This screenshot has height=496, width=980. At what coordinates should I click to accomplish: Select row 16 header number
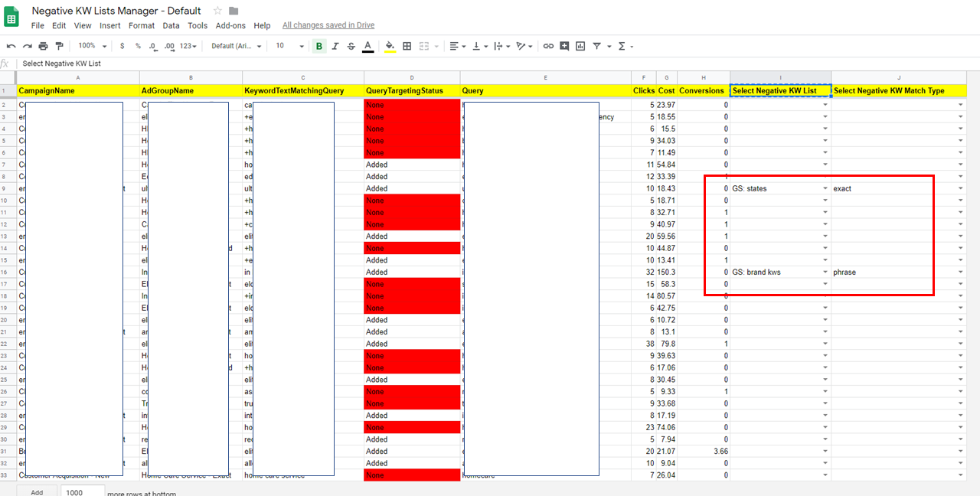8,272
